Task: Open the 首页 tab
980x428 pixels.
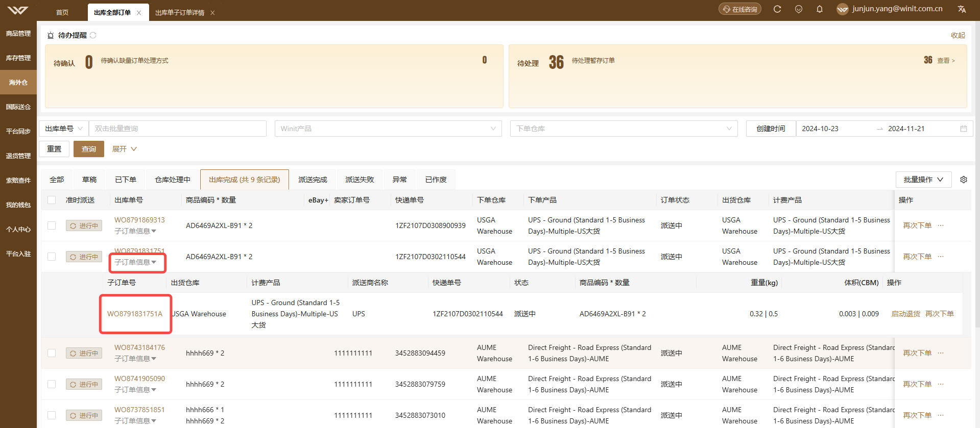Action: pyautogui.click(x=62, y=13)
